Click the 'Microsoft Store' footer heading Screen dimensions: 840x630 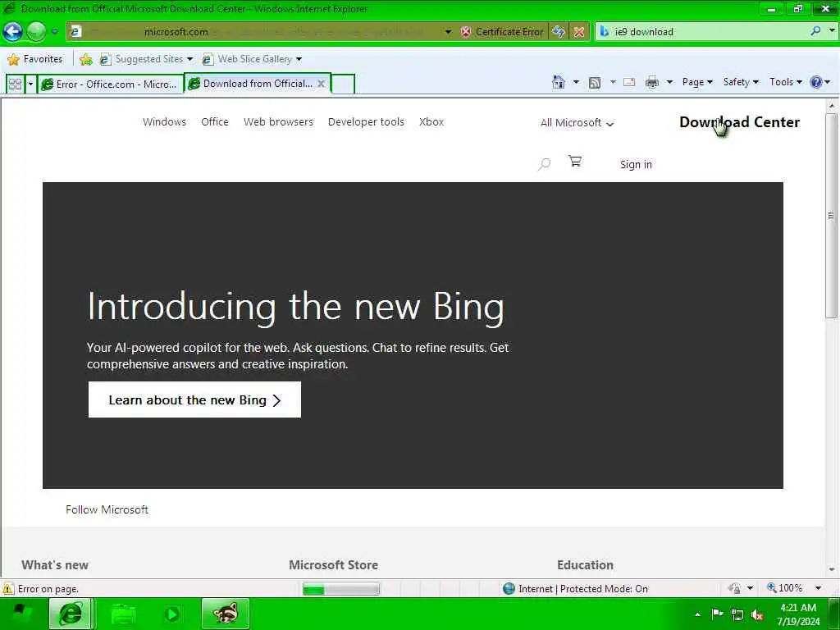click(333, 564)
